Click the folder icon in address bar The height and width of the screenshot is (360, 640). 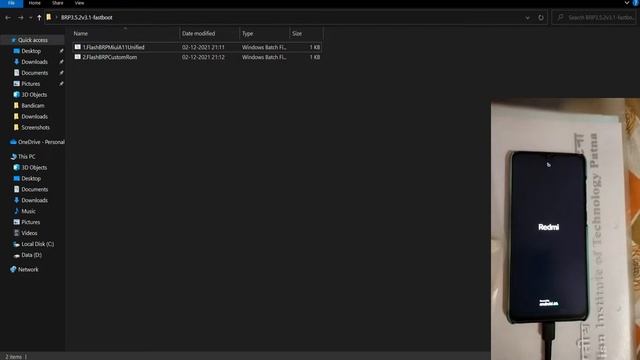[x=49, y=17]
